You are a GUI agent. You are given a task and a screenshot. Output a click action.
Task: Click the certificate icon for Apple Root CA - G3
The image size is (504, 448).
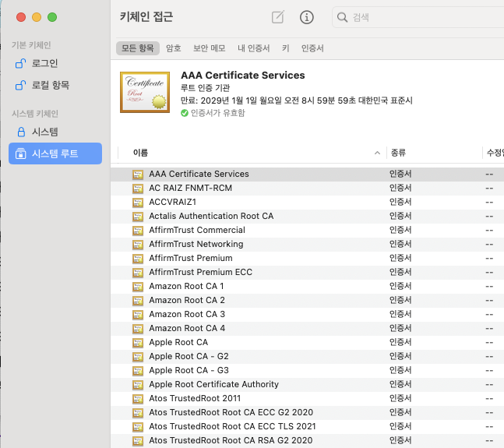pos(138,371)
